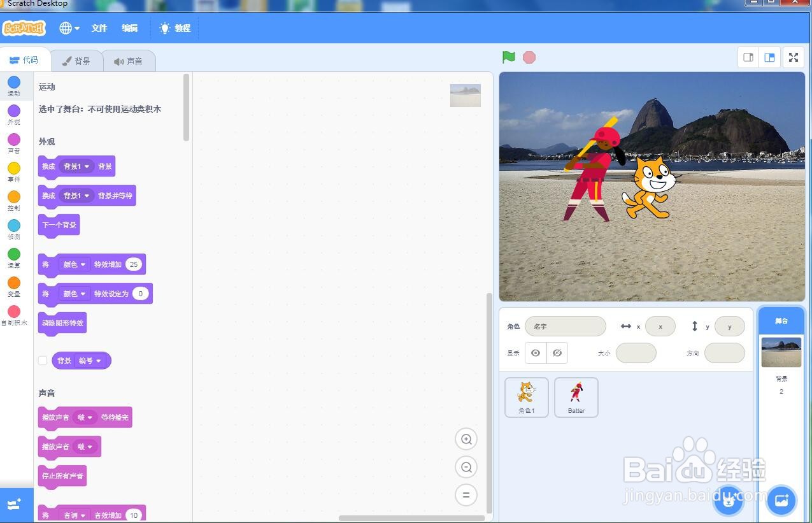
Task: Click the block palette vertical scrollbar
Action: point(186,107)
